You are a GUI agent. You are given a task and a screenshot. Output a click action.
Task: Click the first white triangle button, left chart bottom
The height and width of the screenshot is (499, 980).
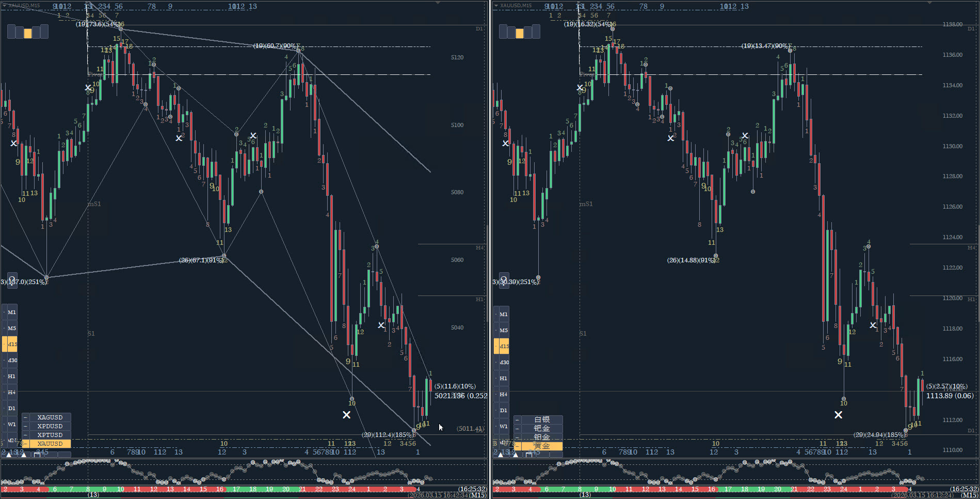pos(9,455)
